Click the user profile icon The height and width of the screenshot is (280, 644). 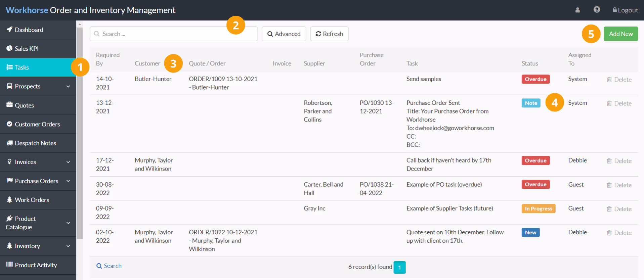point(577,10)
